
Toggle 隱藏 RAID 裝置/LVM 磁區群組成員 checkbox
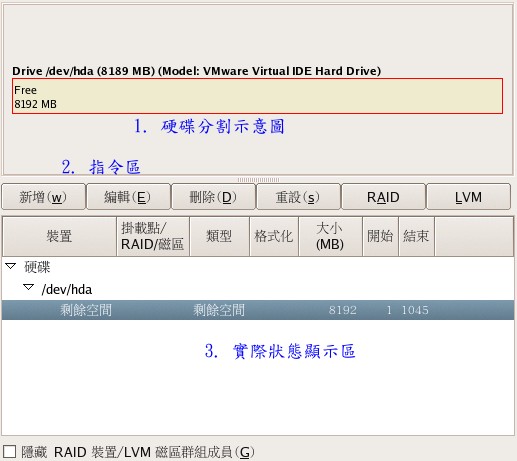10,452
